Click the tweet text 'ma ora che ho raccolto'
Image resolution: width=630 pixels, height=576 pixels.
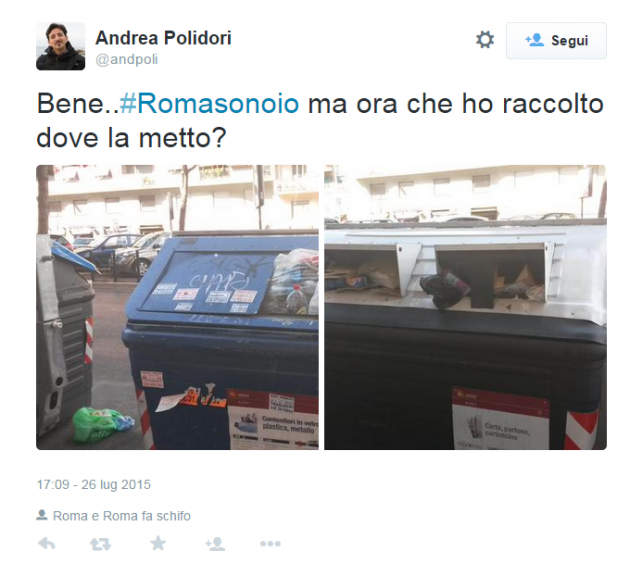[x=456, y=104]
